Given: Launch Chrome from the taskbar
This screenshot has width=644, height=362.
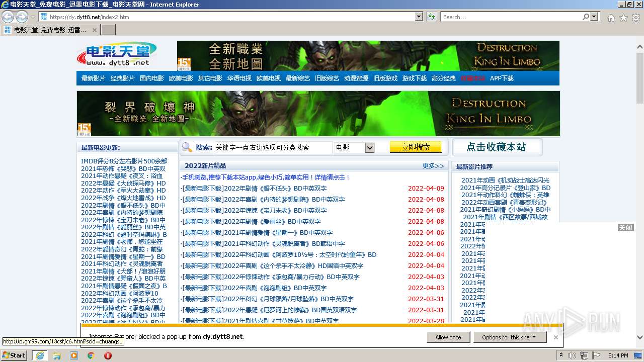Looking at the screenshot, I should tap(91, 355).
